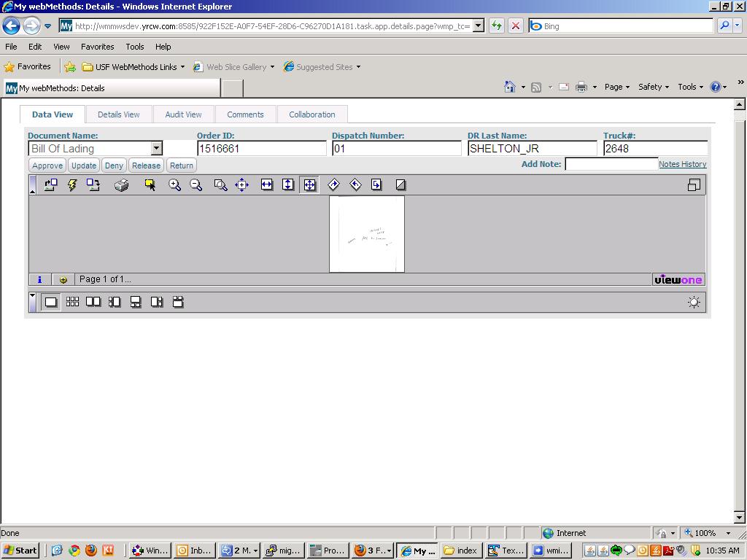Select top thumbnails layout

click(178, 302)
